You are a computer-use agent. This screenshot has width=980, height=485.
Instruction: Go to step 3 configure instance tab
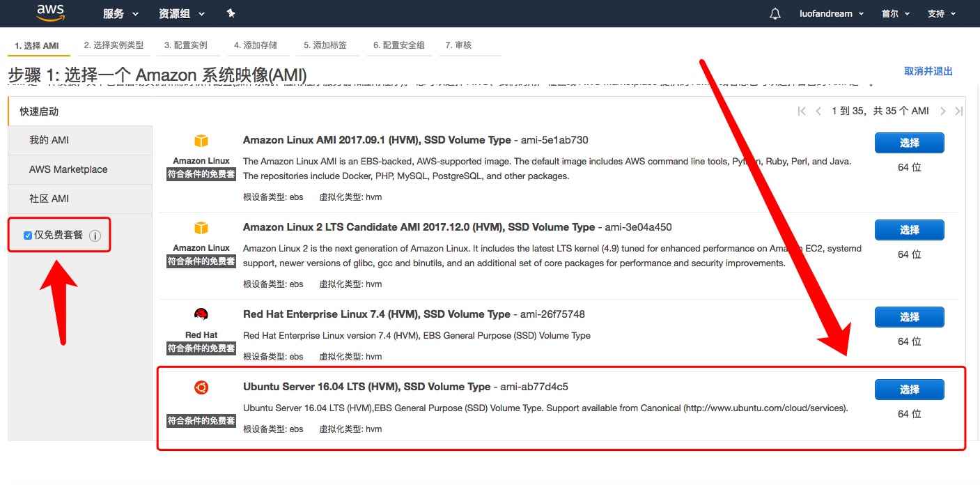coord(186,45)
